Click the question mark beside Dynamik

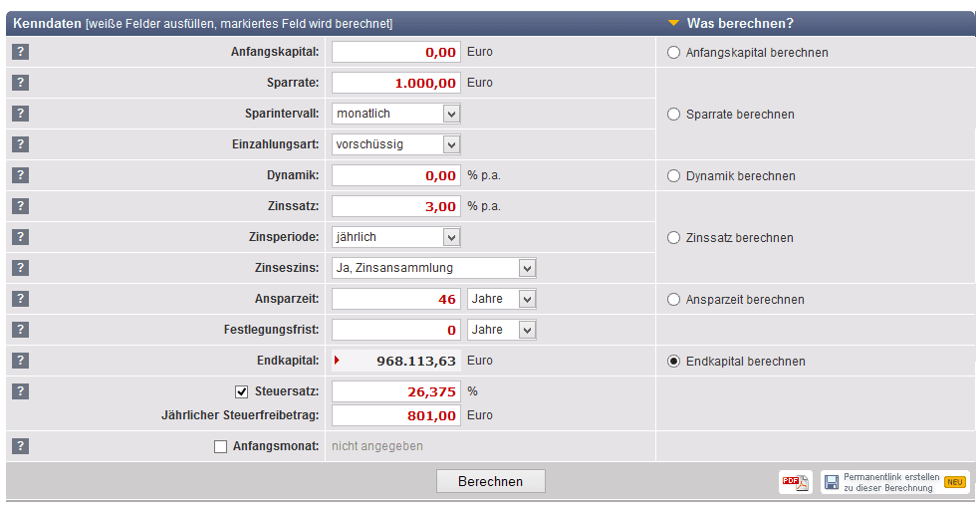coord(20,175)
